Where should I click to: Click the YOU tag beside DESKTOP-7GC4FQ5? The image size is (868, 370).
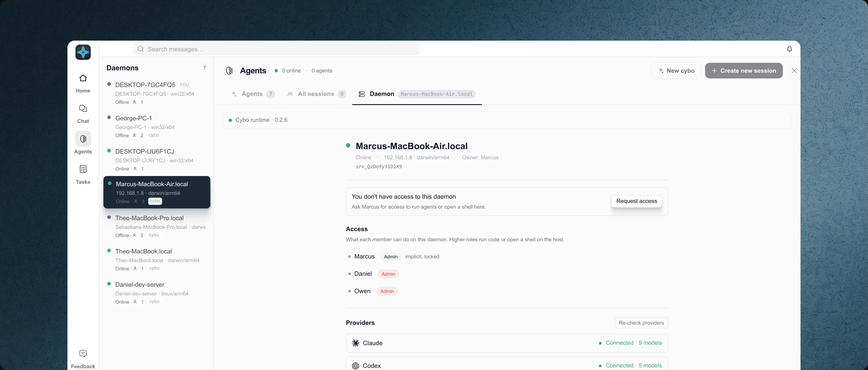click(184, 85)
